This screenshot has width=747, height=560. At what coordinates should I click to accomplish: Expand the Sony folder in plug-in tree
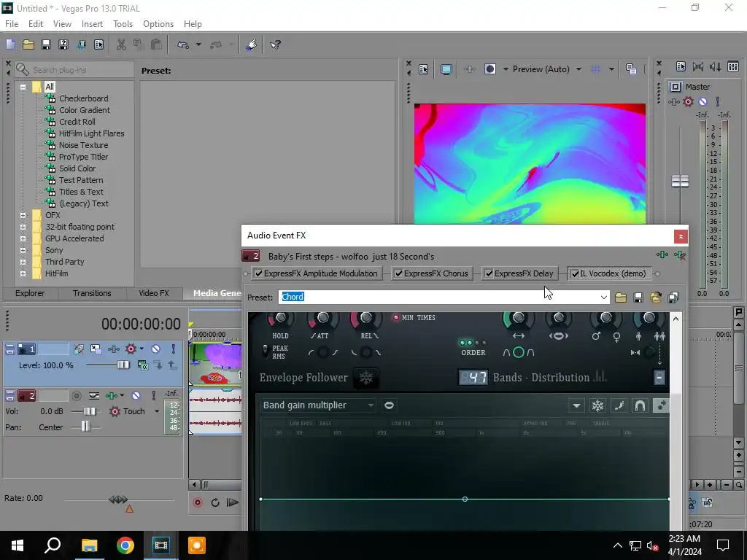[23, 251]
